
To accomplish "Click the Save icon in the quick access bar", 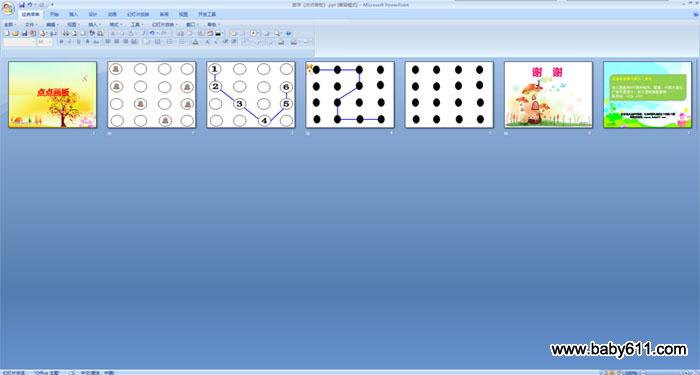I will tap(22, 4).
